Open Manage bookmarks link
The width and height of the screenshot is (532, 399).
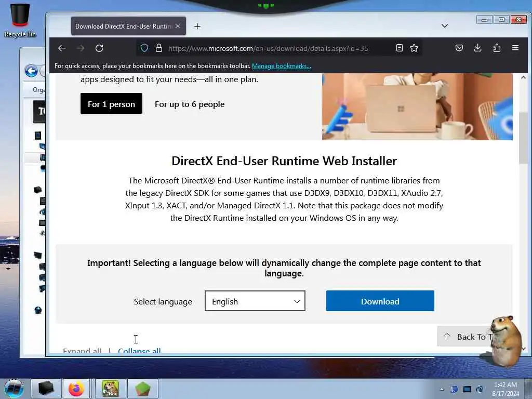pyautogui.click(x=281, y=66)
